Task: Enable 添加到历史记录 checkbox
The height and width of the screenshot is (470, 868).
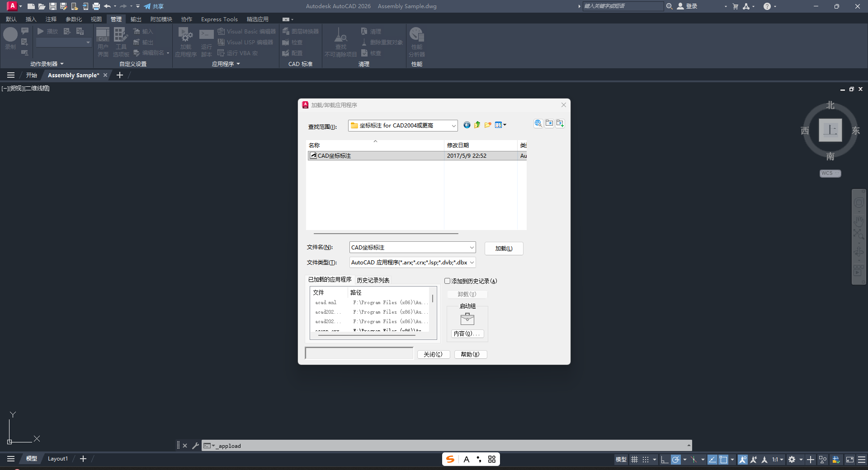Action: tap(447, 281)
